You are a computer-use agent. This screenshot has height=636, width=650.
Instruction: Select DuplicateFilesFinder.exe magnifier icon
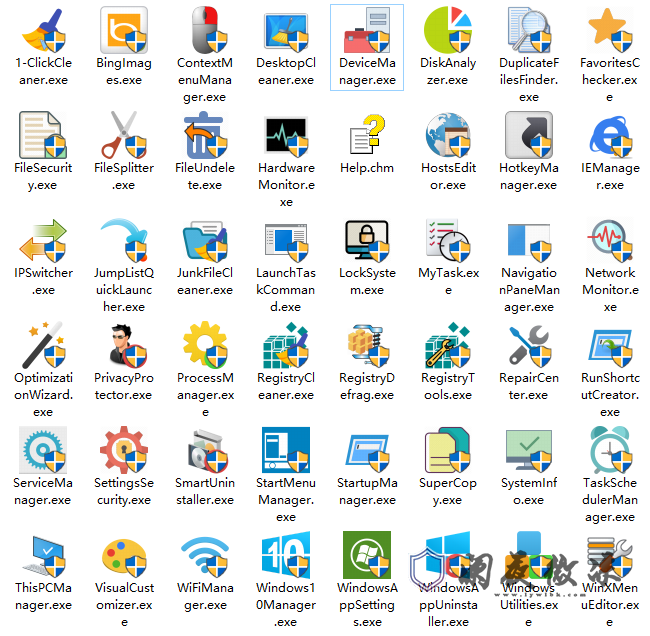529,30
